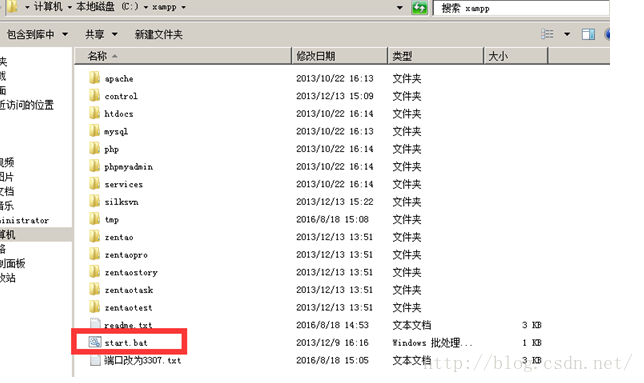Open the apache folder icon
Screen dimensions: 644x383
[x=94, y=78]
